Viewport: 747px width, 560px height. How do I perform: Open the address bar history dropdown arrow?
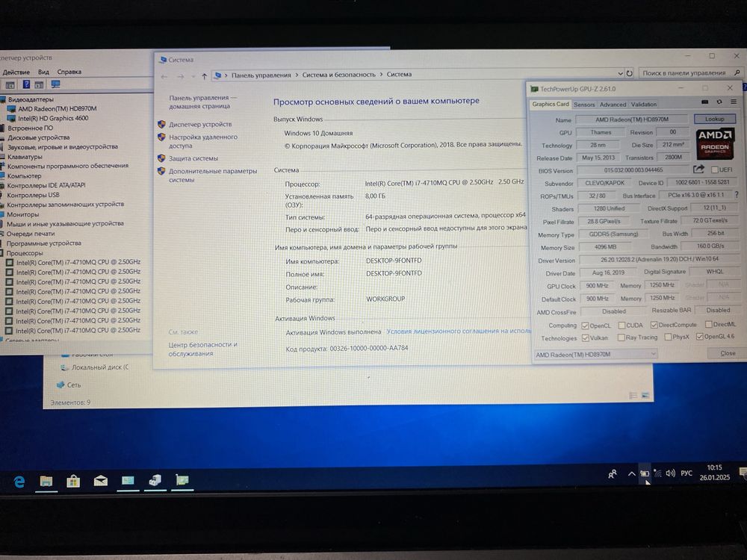pos(620,73)
